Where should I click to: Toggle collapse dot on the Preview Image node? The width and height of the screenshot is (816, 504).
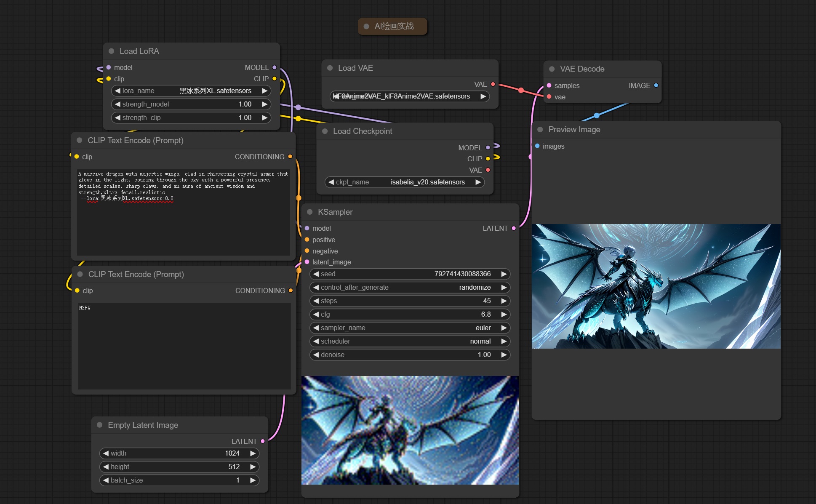point(540,130)
